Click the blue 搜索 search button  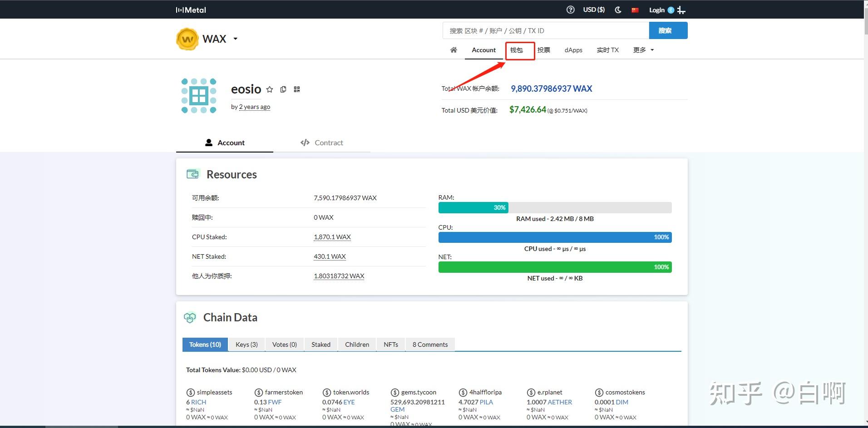tap(668, 30)
